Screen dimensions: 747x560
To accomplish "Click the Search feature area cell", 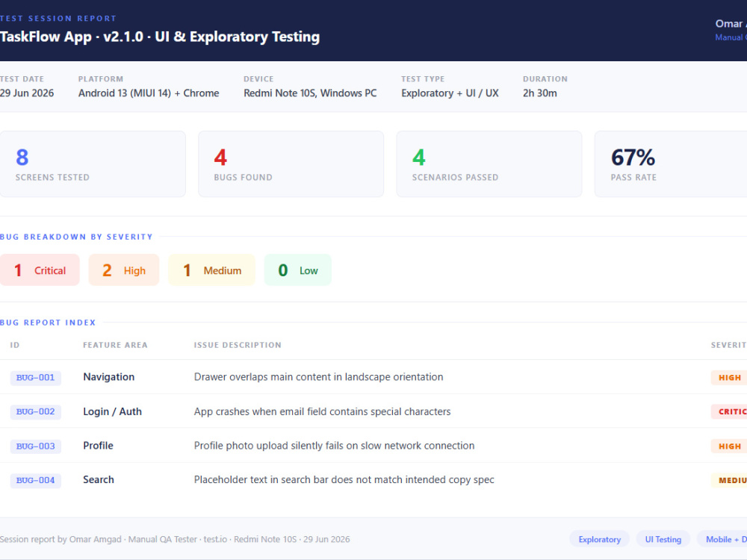I will pos(99,479).
